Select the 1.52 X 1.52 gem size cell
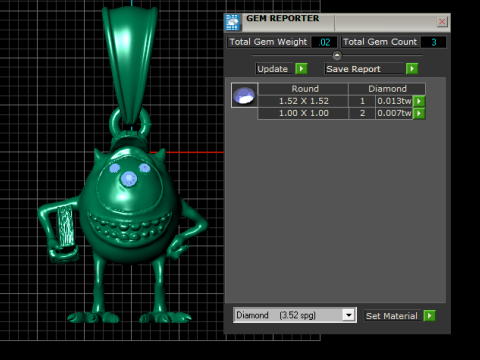 [x=303, y=101]
